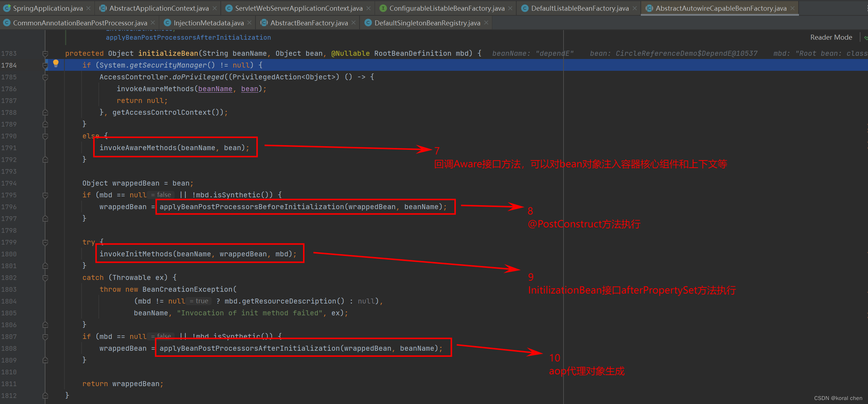This screenshot has width=868, height=404.
Task: Click abstract class icon on AbstractBeanFactory.java tab
Action: pos(264,23)
